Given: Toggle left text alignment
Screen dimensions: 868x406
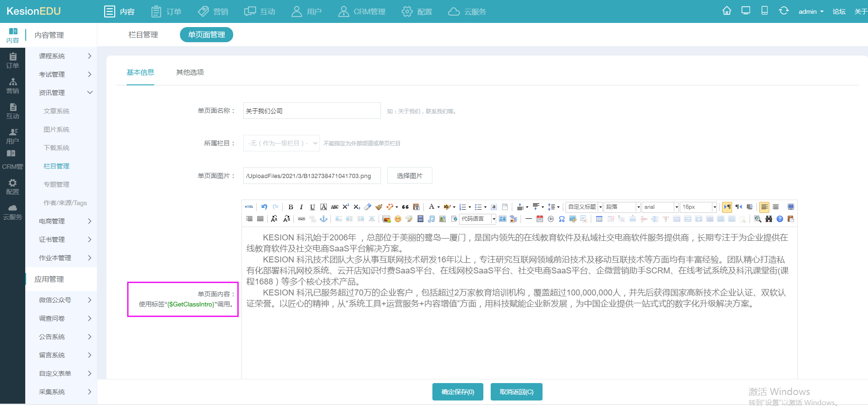Looking at the screenshot, I should pyautogui.click(x=764, y=207).
